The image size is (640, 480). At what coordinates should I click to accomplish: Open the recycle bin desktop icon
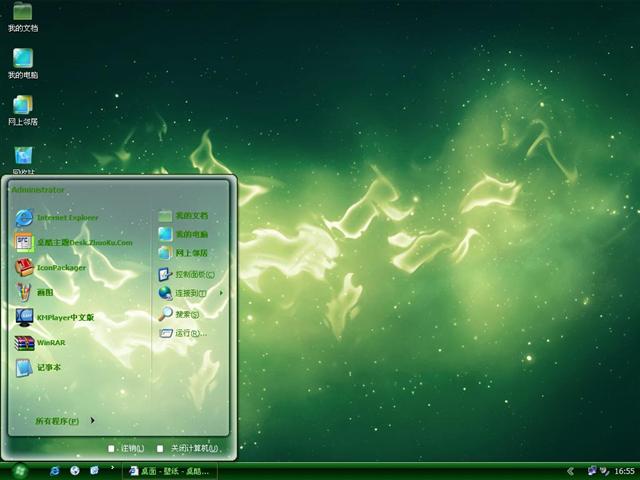23,160
